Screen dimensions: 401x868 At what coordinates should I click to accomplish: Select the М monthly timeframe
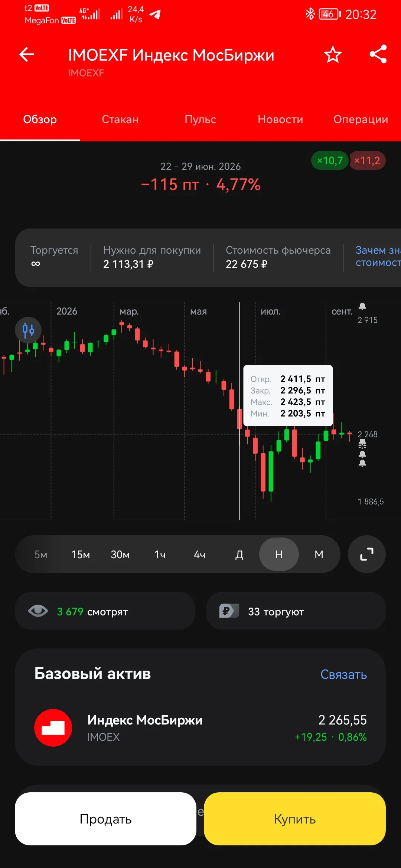(319, 555)
